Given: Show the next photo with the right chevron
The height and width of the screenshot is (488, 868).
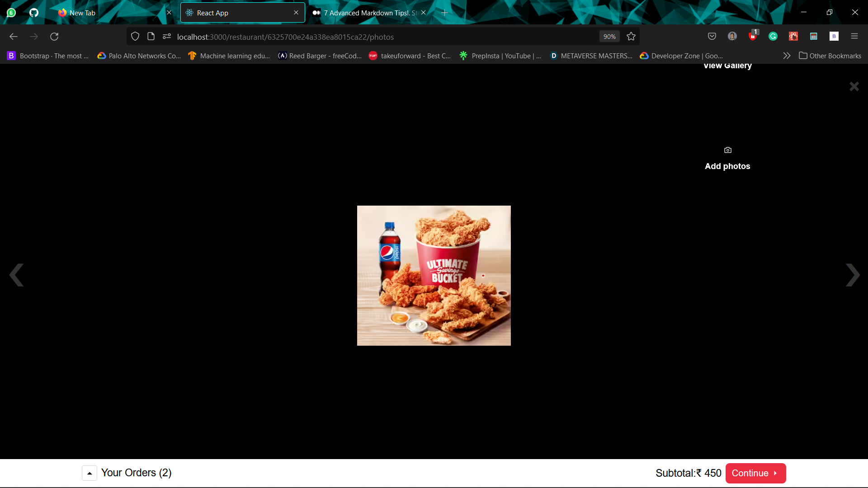Looking at the screenshot, I should tap(853, 275).
